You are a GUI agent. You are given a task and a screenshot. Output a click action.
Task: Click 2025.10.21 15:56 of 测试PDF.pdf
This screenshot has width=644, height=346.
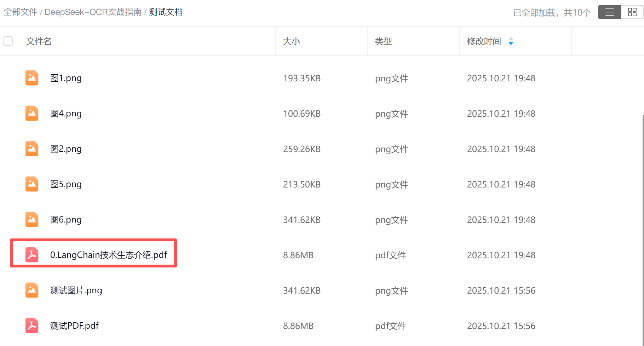(x=501, y=326)
